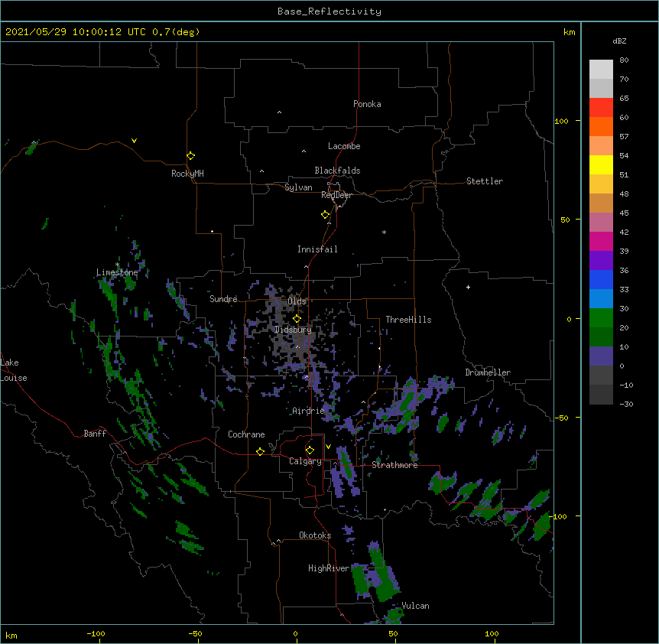Select the dBZ legend heading
The image size is (659, 644).
tap(619, 41)
